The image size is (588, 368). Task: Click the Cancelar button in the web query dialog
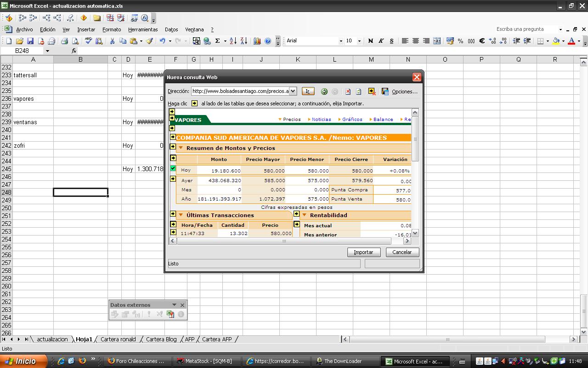tap(402, 252)
